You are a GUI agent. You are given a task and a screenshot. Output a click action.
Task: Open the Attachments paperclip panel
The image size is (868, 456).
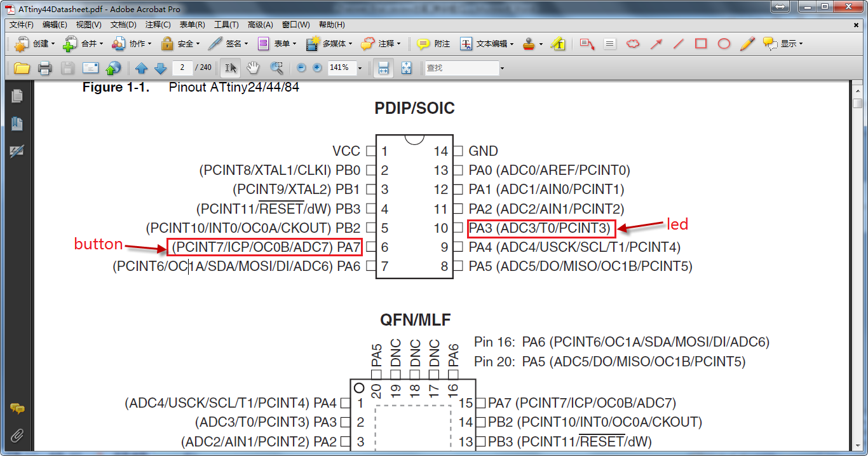(x=17, y=436)
